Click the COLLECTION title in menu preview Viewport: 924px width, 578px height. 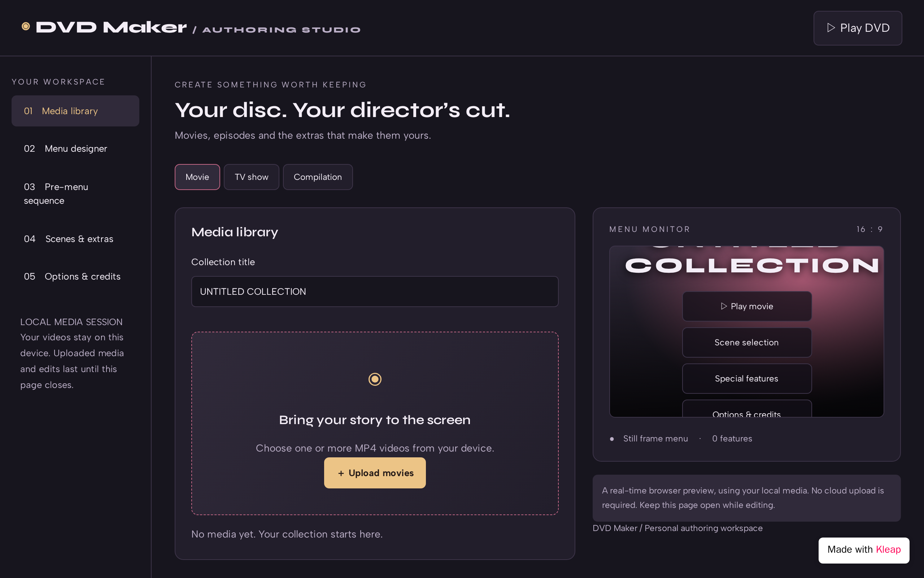click(x=752, y=266)
